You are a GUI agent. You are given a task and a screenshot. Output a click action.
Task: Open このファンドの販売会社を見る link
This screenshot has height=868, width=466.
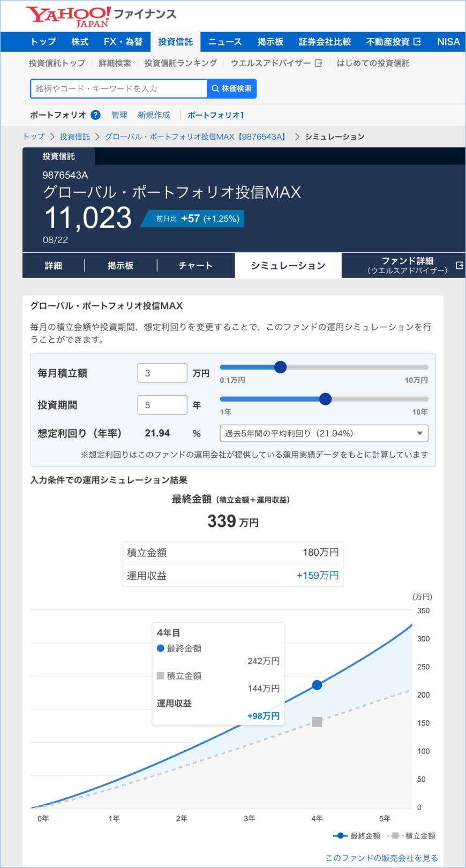coord(382,858)
